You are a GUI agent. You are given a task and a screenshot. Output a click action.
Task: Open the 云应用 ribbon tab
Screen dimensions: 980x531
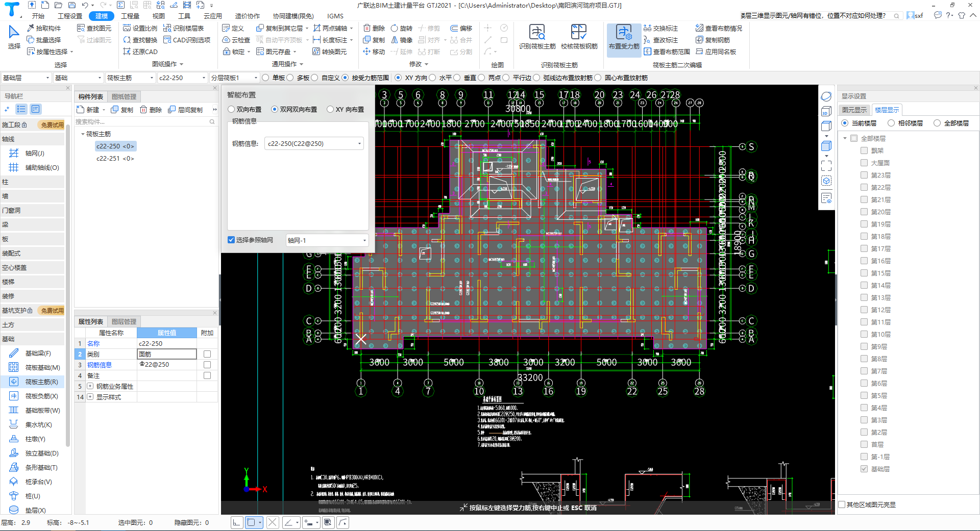[x=212, y=16]
